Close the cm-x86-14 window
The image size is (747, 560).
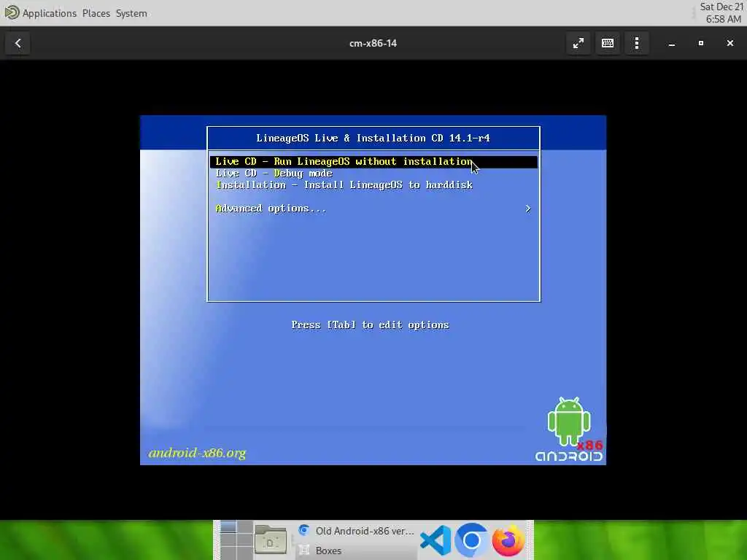coord(729,43)
